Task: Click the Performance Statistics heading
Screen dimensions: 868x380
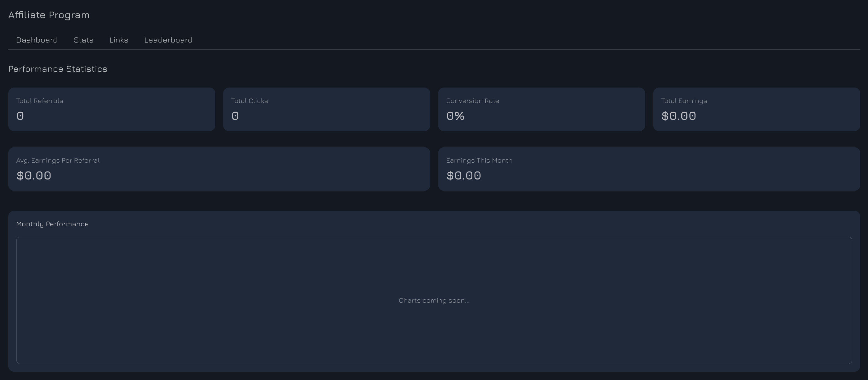Action: (58, 69)
